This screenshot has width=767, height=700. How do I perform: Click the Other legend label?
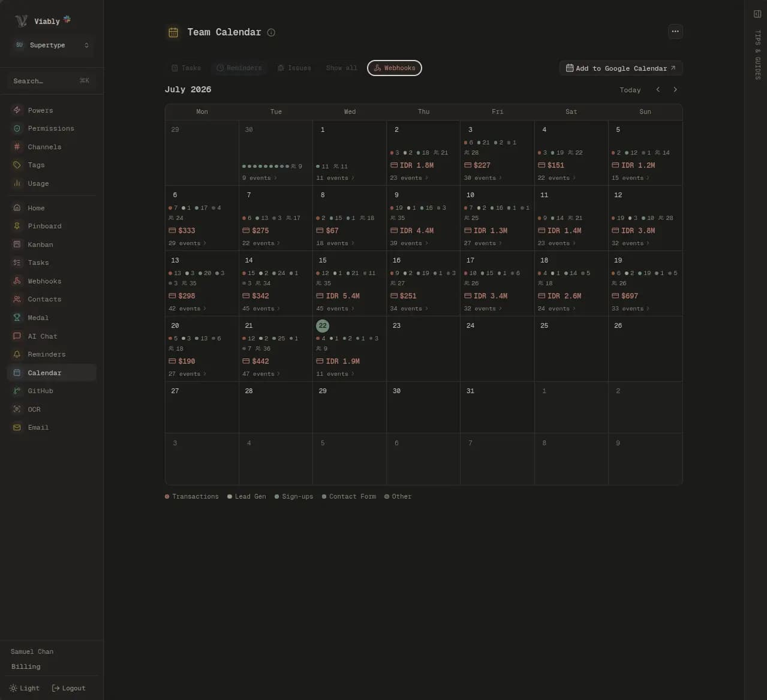[x=402, y=497]
